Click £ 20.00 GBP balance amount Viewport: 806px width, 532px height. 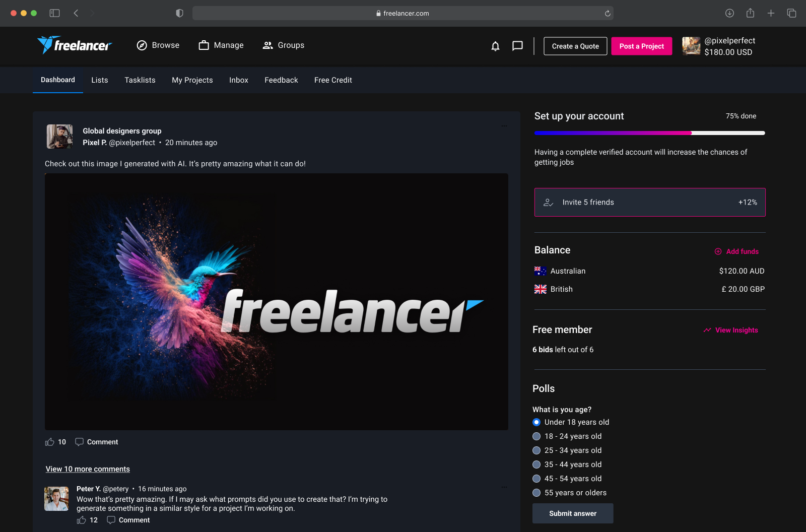coord(743,289)
